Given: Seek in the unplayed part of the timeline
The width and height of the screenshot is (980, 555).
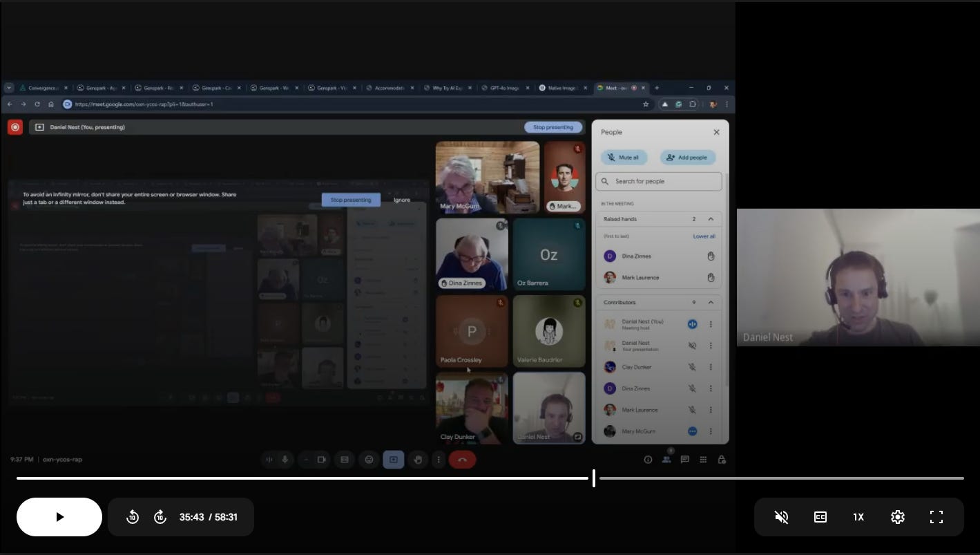Looking at the screenshot, I should pos(781,478).
